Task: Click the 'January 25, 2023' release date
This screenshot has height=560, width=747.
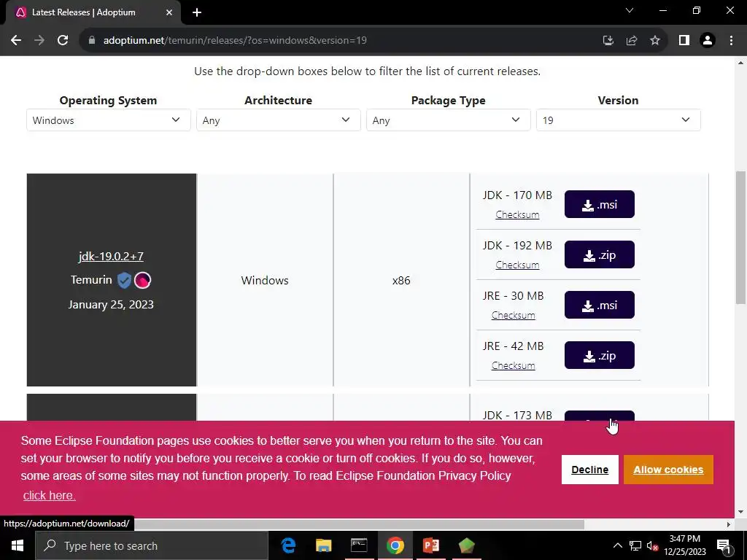Action: 111,305
